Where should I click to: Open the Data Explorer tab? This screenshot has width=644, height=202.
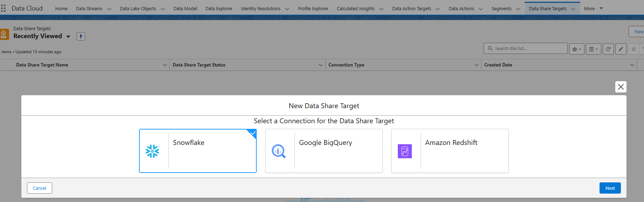pyautogui.click(x=219, y=9)
